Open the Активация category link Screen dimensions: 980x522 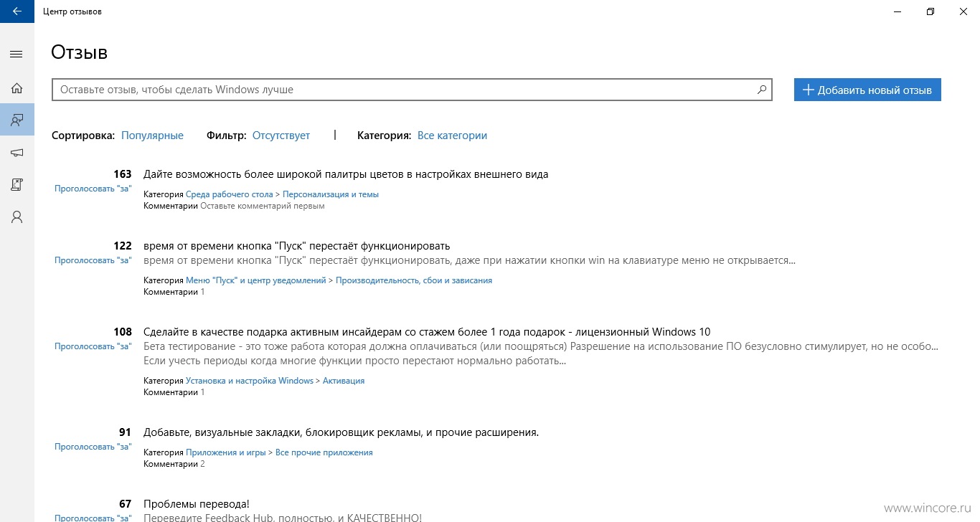(344, 381)
